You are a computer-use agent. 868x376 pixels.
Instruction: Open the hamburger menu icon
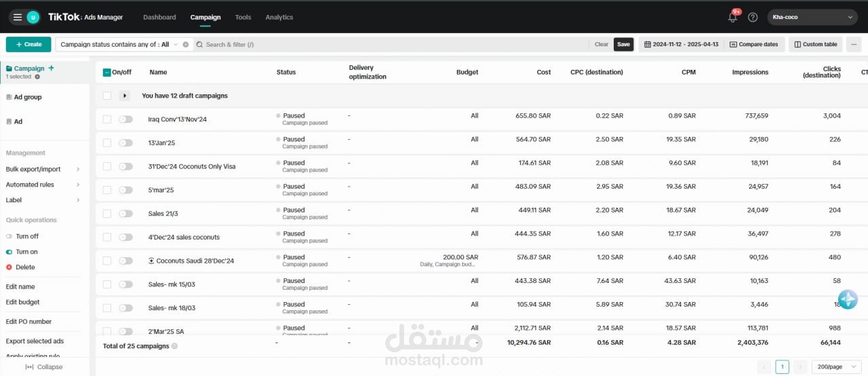(18, 17)
